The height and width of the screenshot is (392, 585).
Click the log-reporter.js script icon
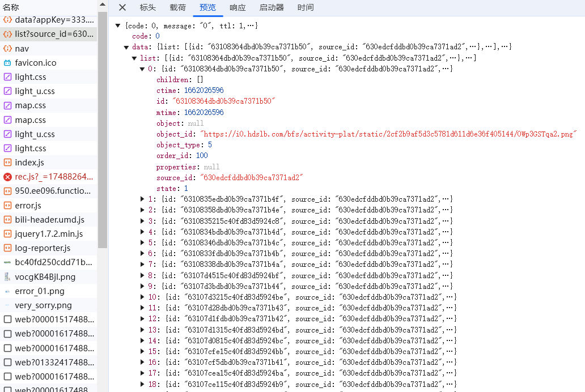pyautogui.click(x=7, y=248)
